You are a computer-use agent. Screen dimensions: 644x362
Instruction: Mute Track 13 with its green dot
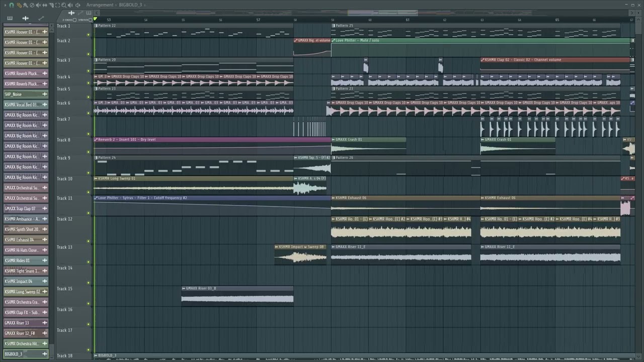[89, 262]
